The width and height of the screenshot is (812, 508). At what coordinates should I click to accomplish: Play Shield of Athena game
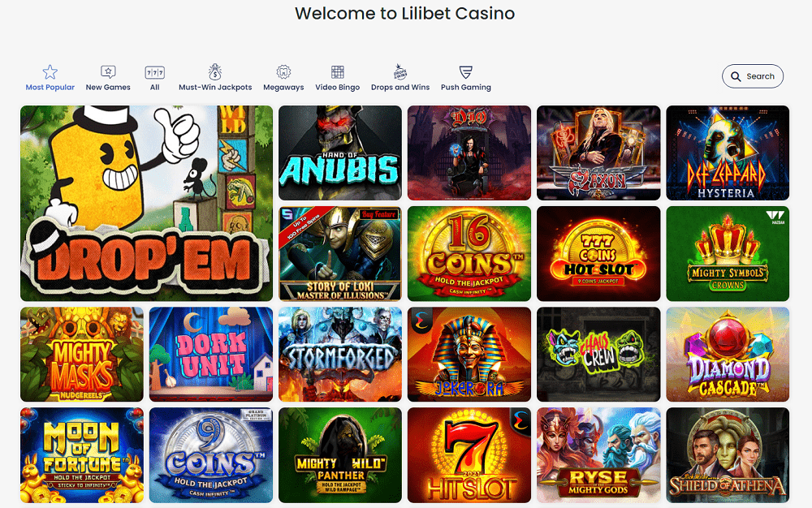pos(728,455)
